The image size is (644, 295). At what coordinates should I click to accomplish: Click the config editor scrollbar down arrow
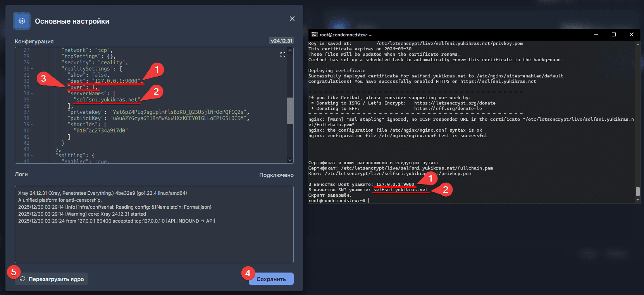[290, 160]
